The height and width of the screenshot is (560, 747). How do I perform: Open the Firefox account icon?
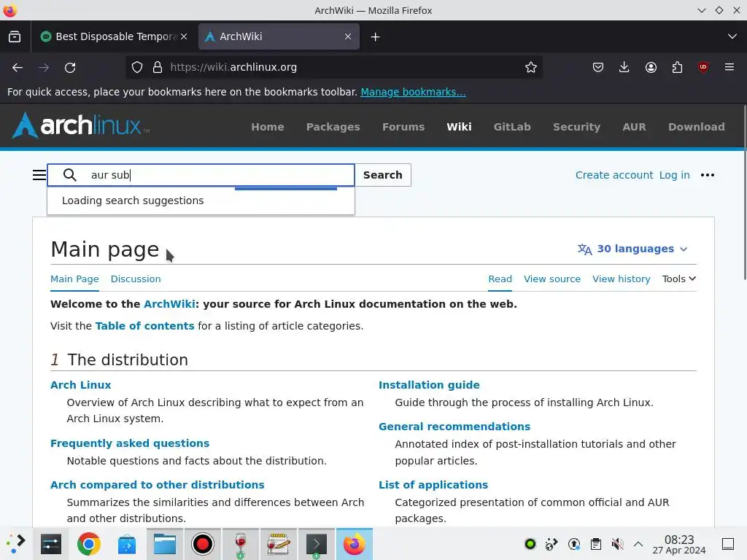(x=651, y=68)
